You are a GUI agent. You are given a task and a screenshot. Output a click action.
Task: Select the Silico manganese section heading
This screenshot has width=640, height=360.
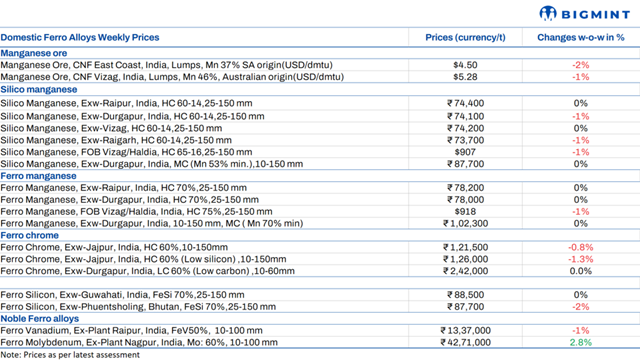39,89
